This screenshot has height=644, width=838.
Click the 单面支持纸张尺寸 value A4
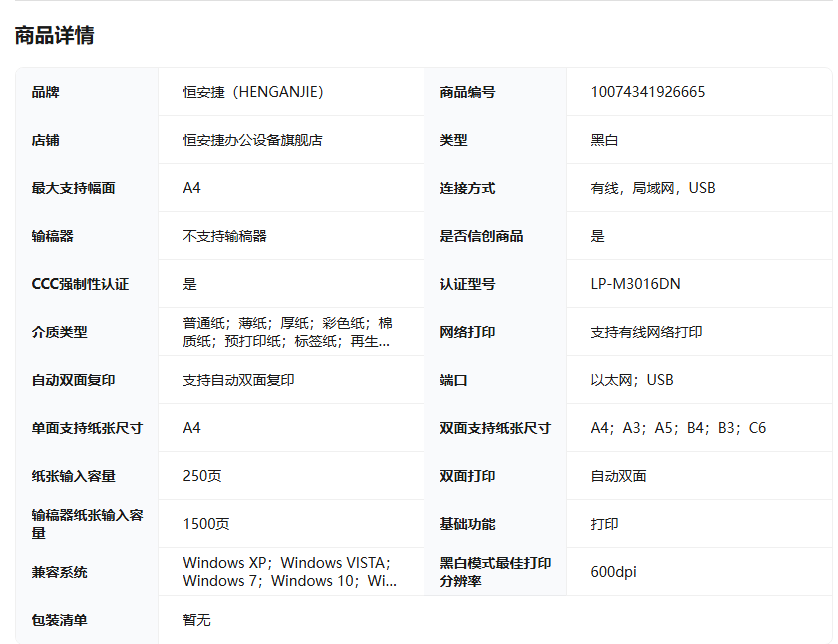191,428
